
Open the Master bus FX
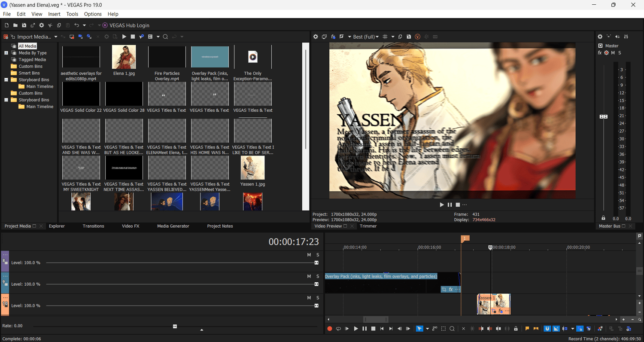point(600,53)
